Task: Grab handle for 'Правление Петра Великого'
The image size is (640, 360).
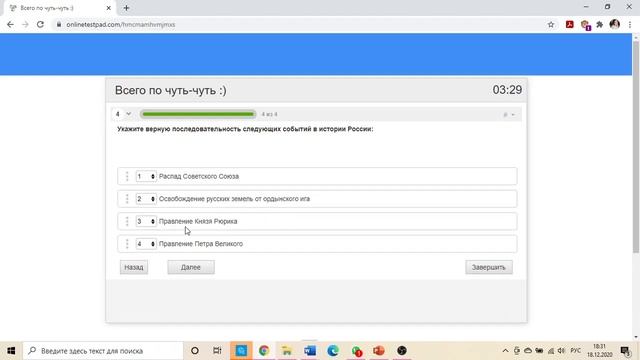Action: pos(127,244)
